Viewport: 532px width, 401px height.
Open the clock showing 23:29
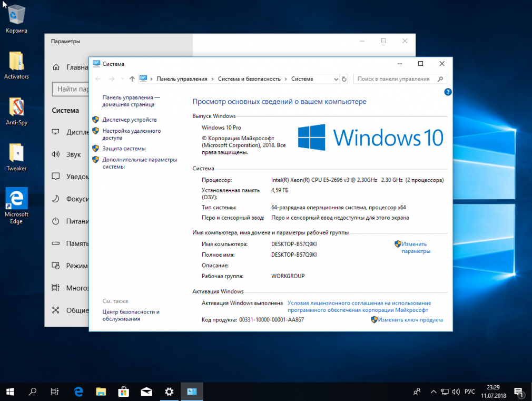(494, 392)
